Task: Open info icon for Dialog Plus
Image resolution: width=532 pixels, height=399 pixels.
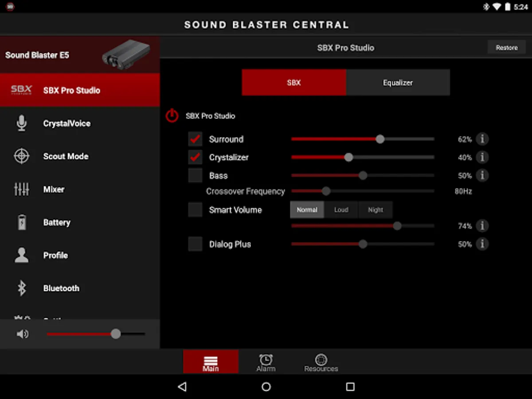Action: pos(482,244)
